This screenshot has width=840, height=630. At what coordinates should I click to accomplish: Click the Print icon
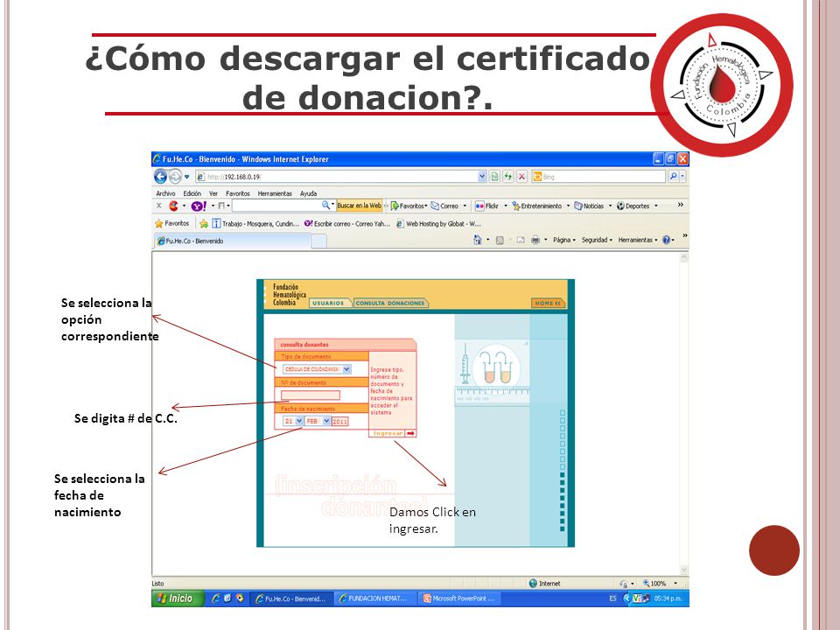pyautogui.click(x=535, y=241)
